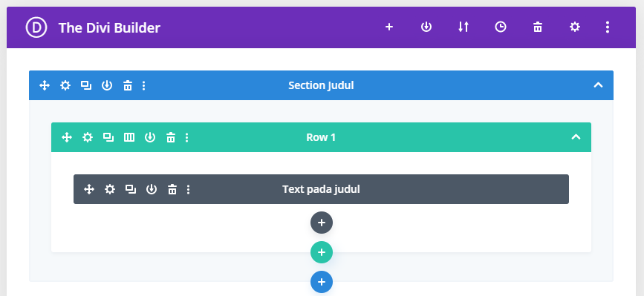Open the Section Judul settings gear
Viewport: 644px width, 296px height.
click(65, 85)
